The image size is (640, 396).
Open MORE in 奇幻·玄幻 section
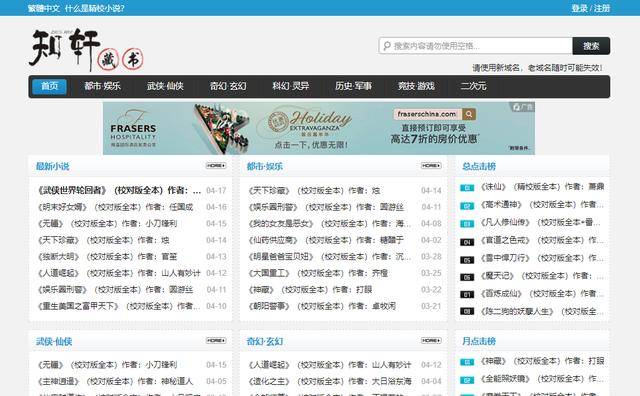coord(431,340)
